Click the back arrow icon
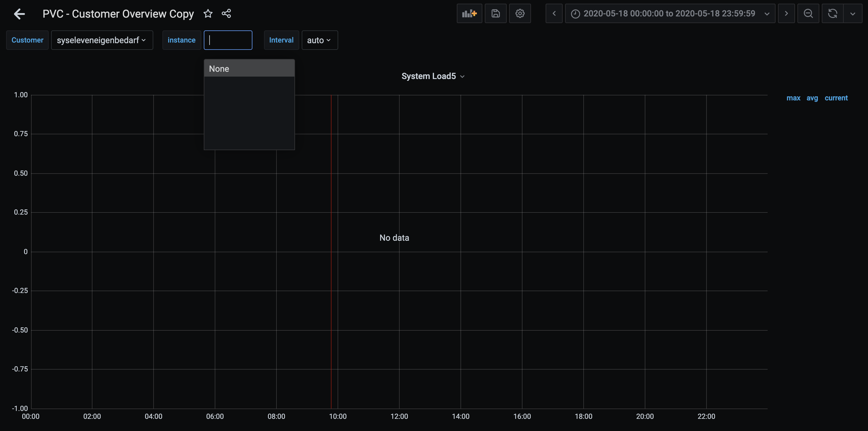The width and height of the screenshot is (868, 431). tap(19, 14)
